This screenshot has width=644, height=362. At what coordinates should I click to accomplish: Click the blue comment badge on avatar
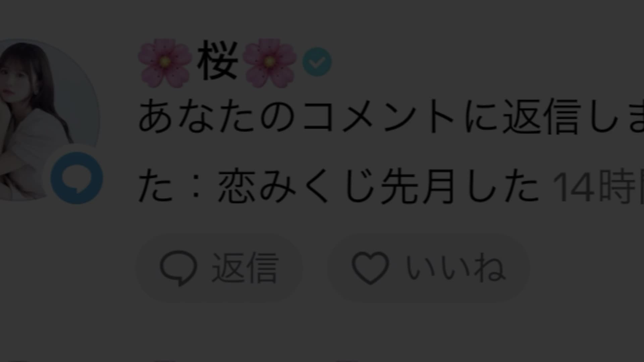[77, 178]
